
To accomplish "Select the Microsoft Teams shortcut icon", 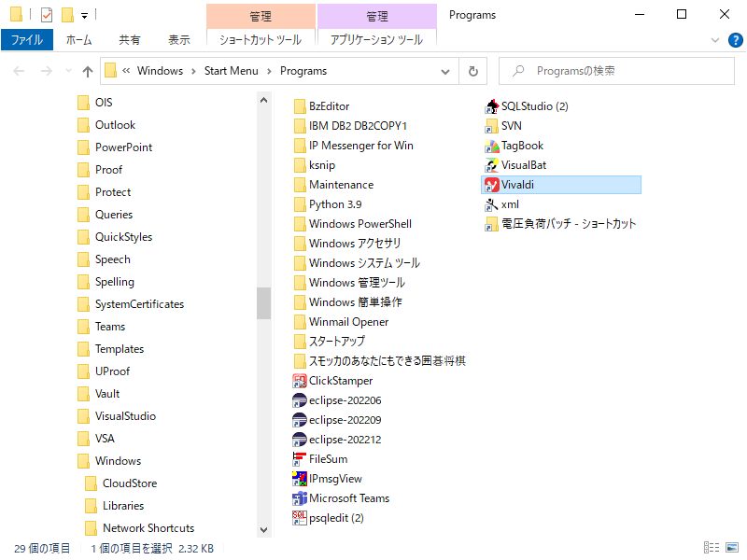I will 299,498.
